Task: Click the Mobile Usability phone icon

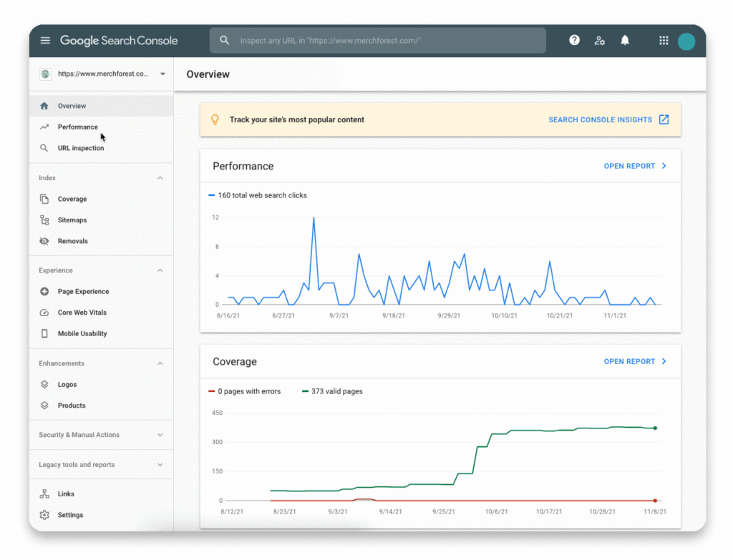Action: [44, 333]
